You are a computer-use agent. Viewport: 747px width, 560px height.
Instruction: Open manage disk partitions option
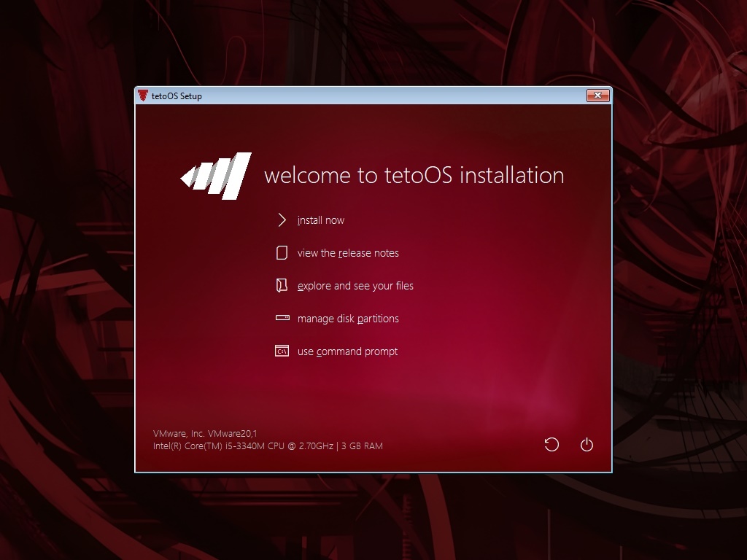tap(348, 319)
